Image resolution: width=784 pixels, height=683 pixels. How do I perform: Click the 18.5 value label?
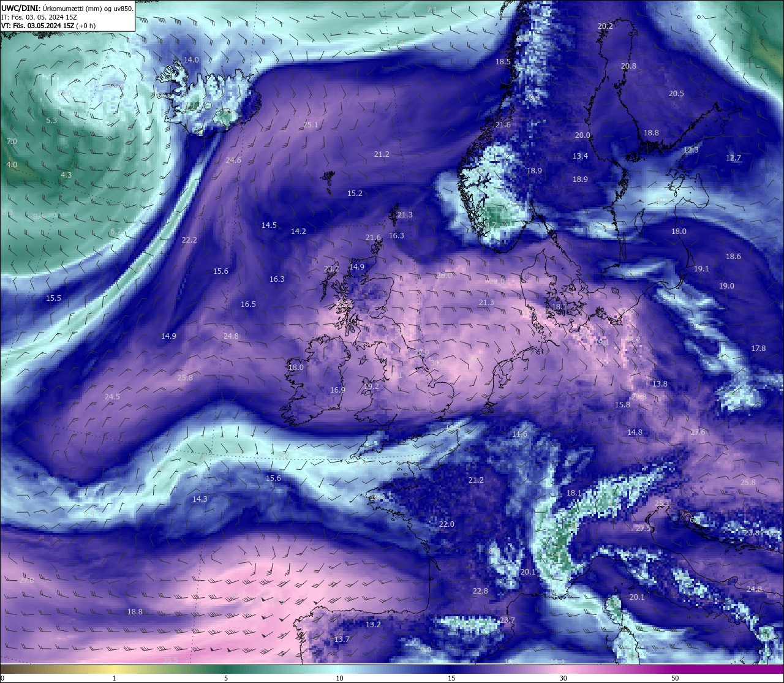tap(503, 62)
